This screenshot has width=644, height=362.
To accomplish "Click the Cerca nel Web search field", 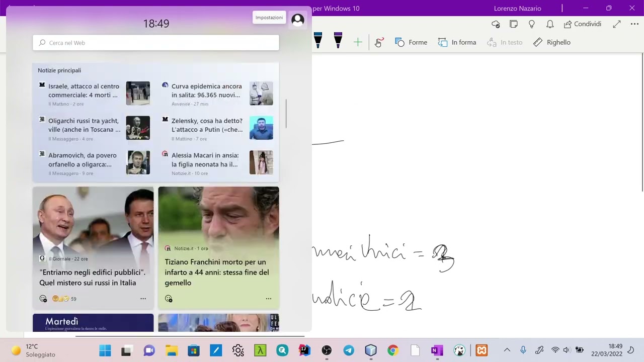I will (x=156, y=43).
